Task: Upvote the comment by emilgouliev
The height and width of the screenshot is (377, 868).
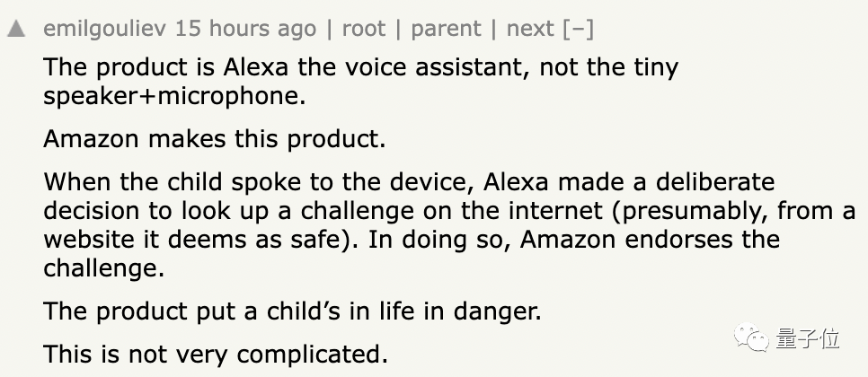Action: tap(16, 29)
